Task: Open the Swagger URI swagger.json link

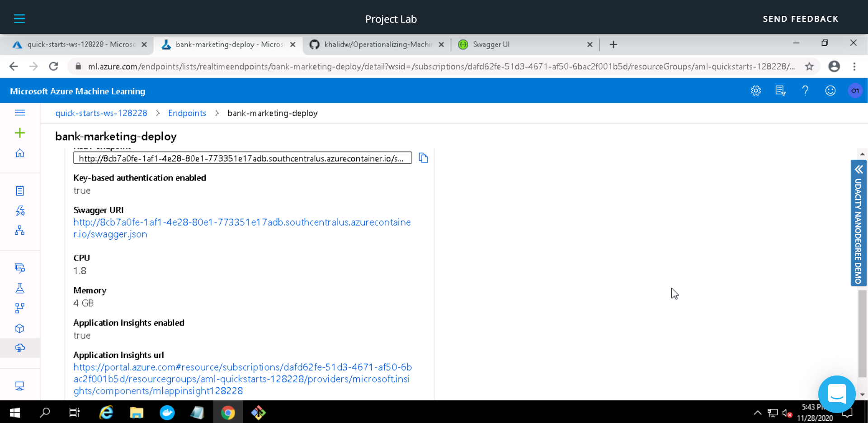Action: [242, 228]
